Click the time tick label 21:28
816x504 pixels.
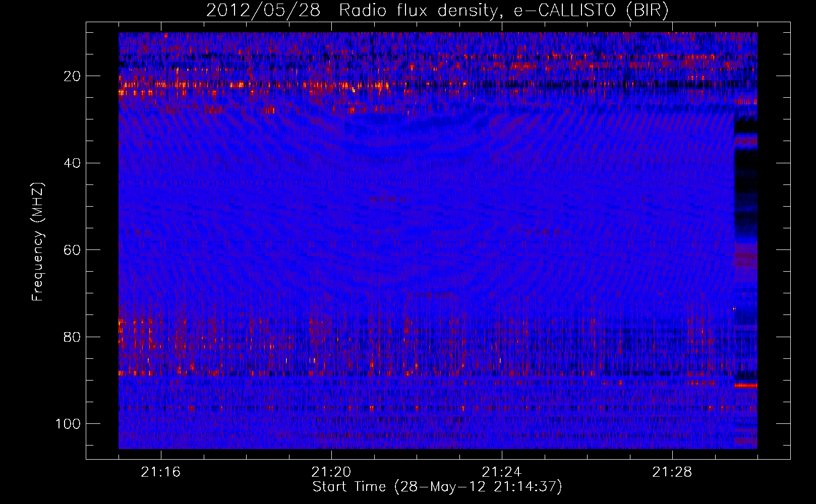point(672,472)
